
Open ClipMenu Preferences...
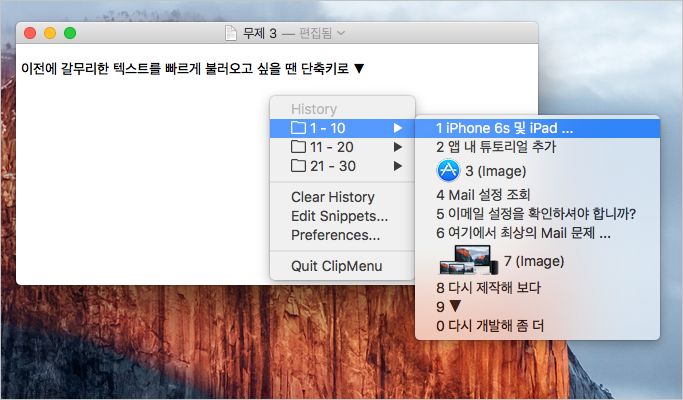[x=342, y=235]
